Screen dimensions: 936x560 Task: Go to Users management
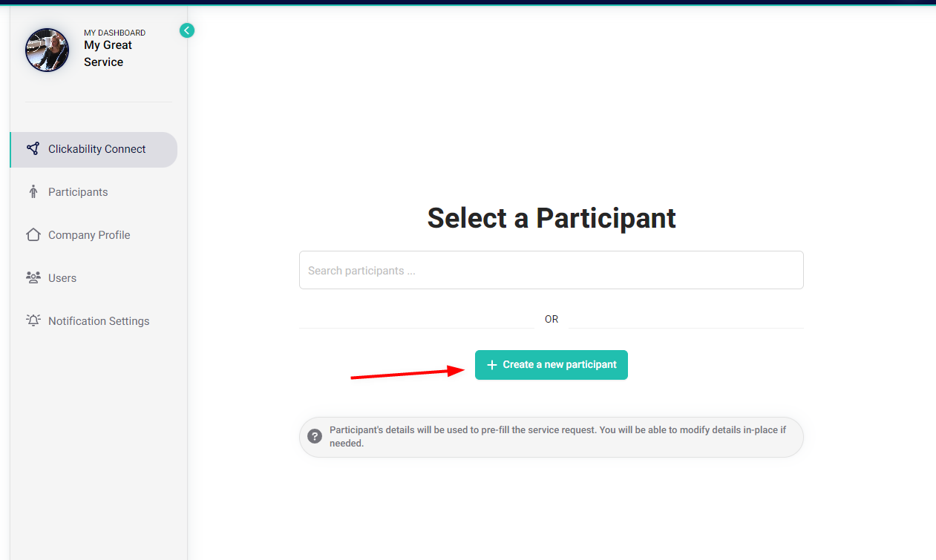[x=62, y=277]
